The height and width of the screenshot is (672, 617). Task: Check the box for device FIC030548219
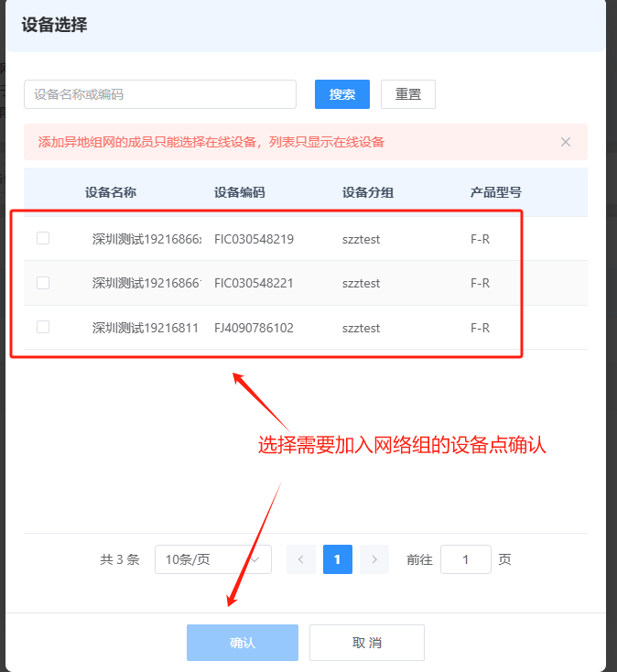pyautogui.click(x=43, y=238)
